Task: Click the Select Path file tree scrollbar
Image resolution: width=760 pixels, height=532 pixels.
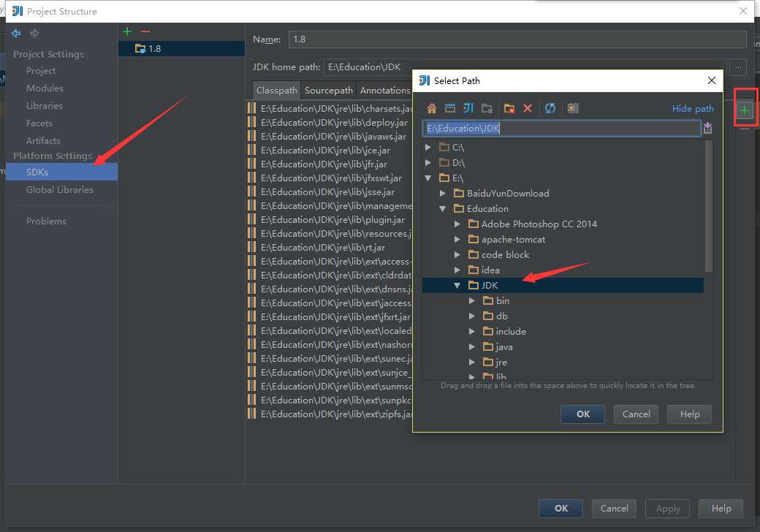Action: 709,206
